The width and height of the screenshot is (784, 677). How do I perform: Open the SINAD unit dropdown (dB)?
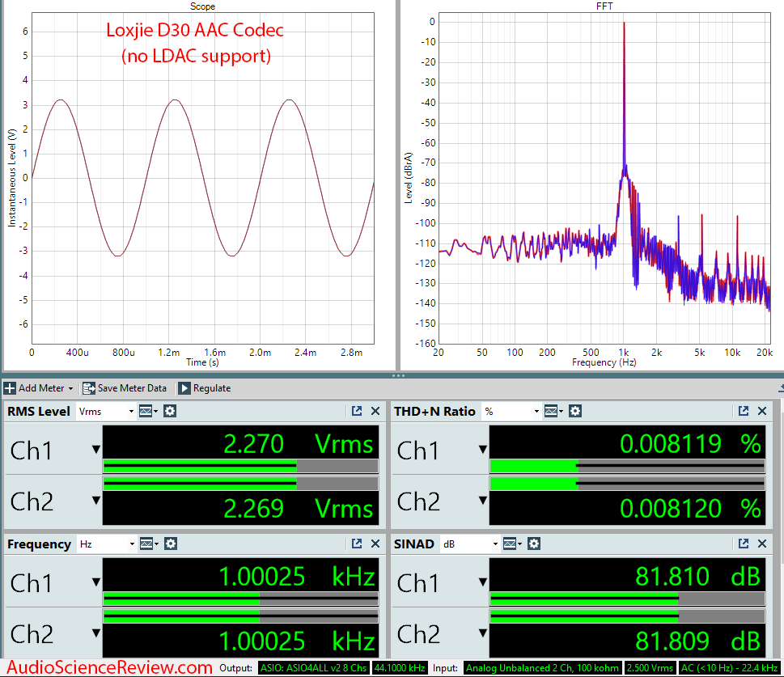(x=470, y=544)
